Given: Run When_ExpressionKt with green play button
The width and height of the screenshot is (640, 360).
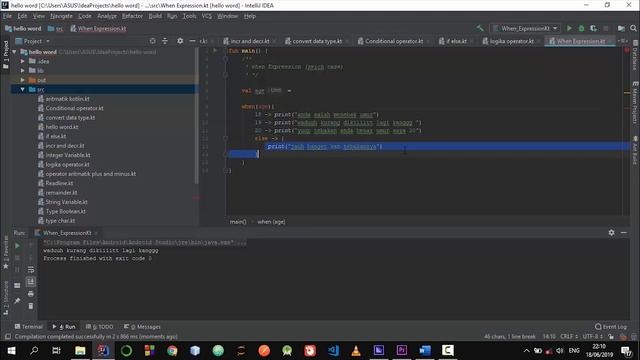Looking at the screenshot, I should click(569, 28).
